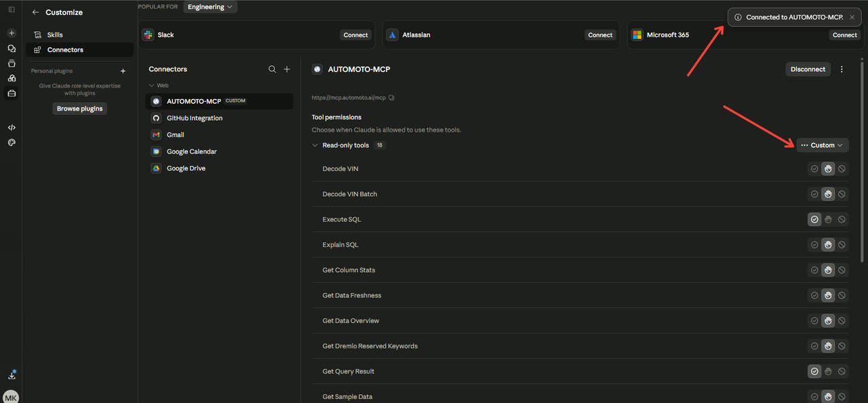
Task: Search connectors with the magnifier icon
Action: click(272, 69)
